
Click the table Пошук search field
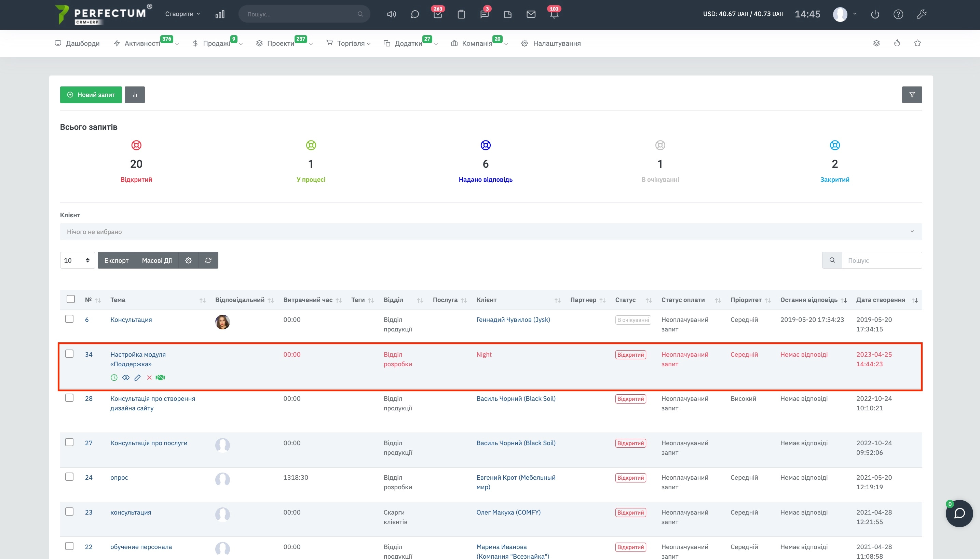pyautogui.click(x=882, y=260)
